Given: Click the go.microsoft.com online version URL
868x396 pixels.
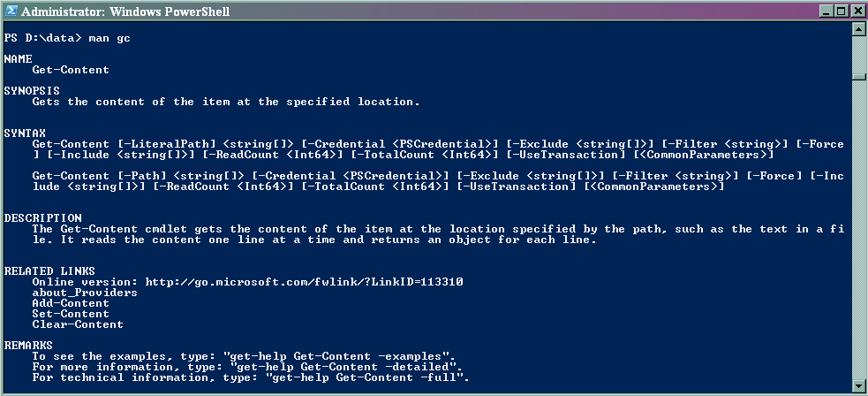Looking at the screenshot, I should coord(305,282).
